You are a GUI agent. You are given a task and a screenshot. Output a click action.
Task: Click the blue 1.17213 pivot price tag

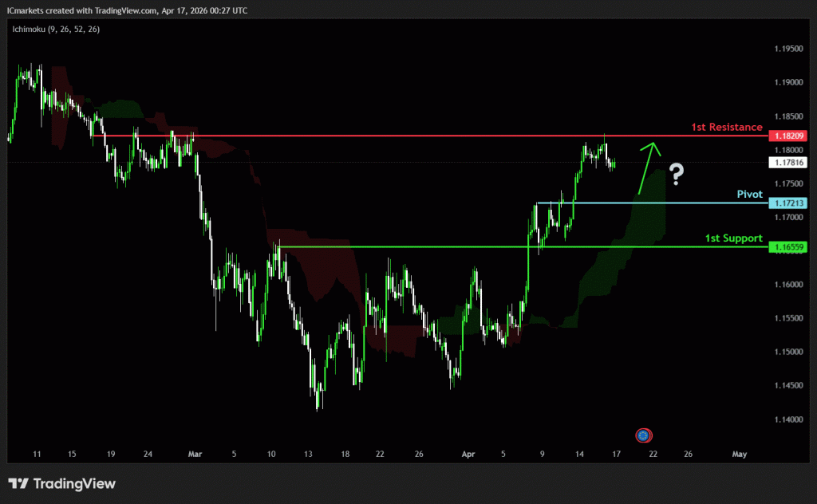tap(788, 203)
